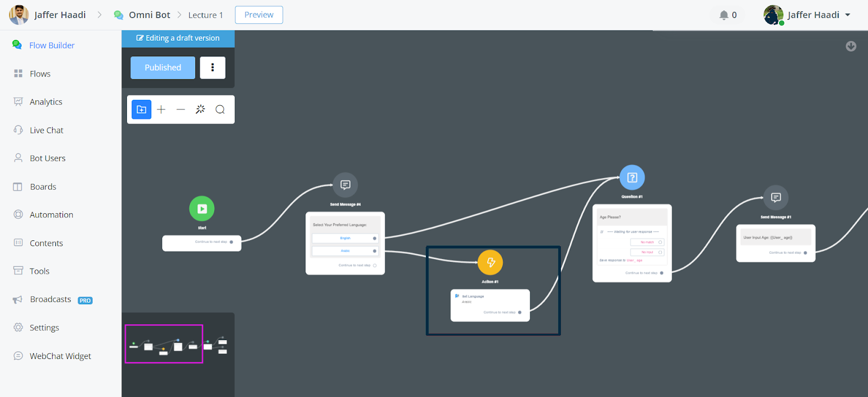868x397 pixels.
Task: Click the WebChat Widget bubble icon
Action: tap(18, 356)
